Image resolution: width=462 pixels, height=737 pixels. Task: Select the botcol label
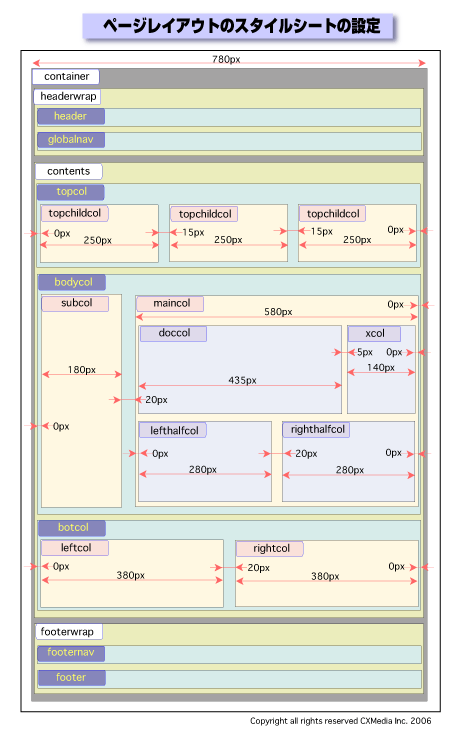click(72, 528)
